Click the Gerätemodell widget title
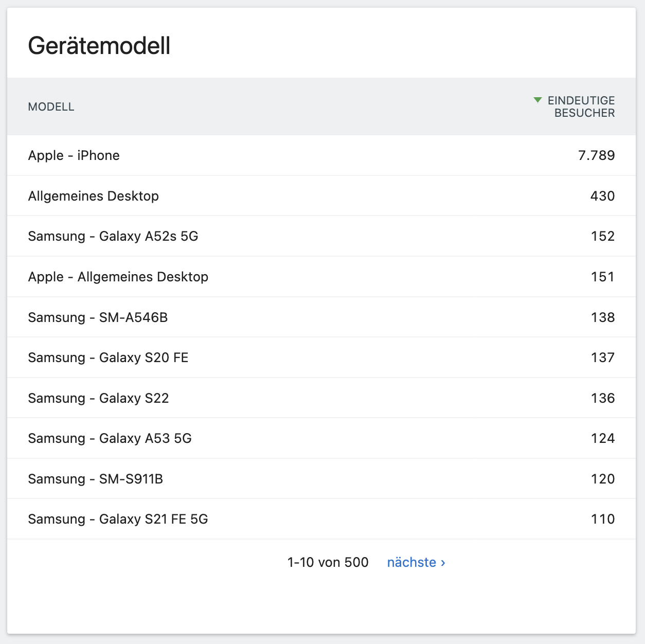Image resolution: width=645 pixels, height=644 pixels. [99, 46]
